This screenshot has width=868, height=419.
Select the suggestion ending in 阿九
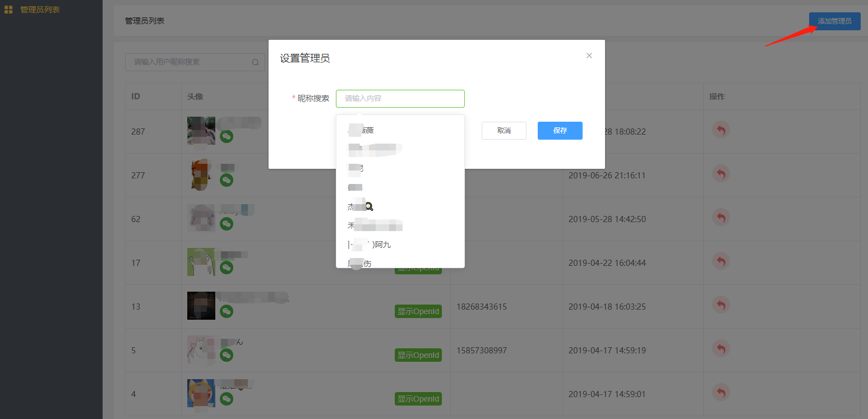click(x=370, y=245)
